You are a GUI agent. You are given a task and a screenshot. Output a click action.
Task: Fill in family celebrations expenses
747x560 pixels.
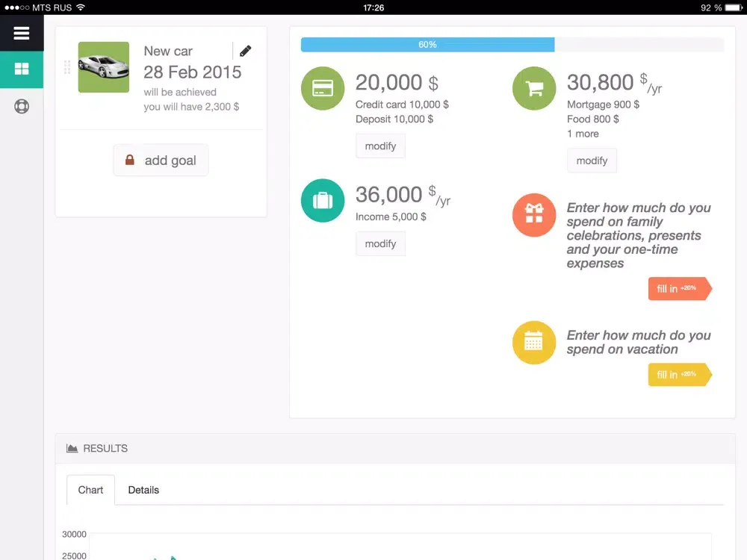pos(680,288)
